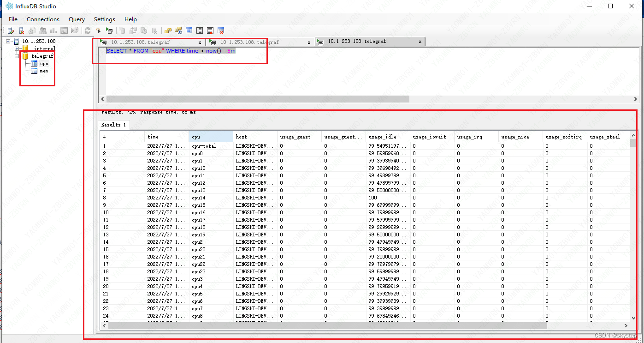The image size is (644, 343).
Task: Click the greyed diagnostics panel icon
Action: pyautogui.click(x=64, y=30)
